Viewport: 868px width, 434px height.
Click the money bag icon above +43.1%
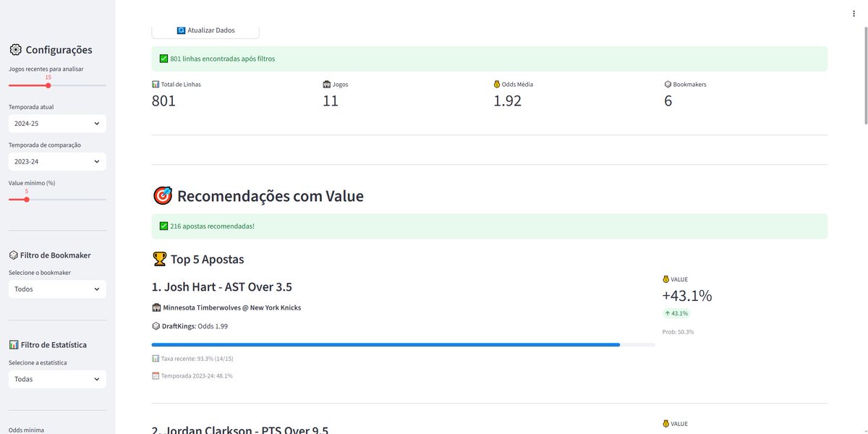tap(666, 279)
